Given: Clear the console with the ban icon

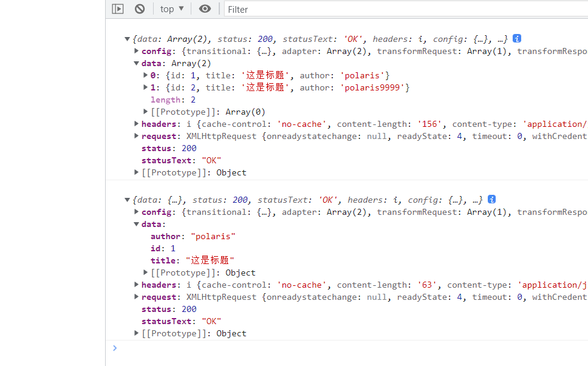Looking at the screenshot, I should pos(140,8).
